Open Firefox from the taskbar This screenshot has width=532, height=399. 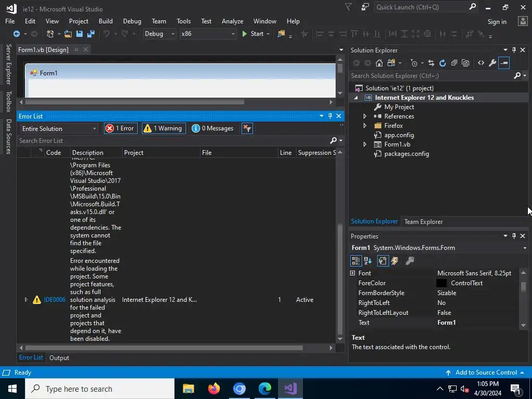point(214,389)
